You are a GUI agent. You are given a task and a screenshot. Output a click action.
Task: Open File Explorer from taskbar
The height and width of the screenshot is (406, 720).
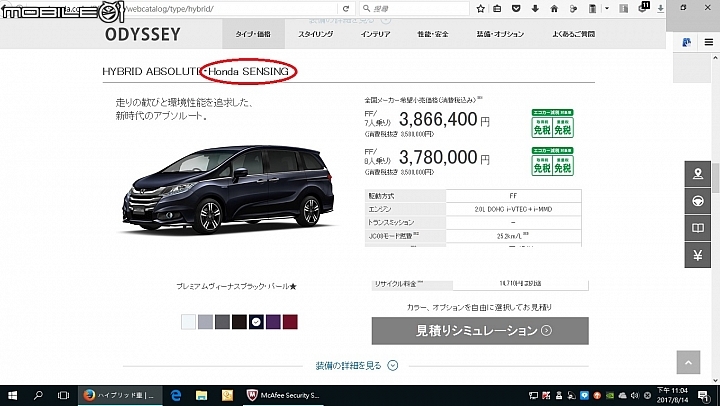tap(201, 395)
